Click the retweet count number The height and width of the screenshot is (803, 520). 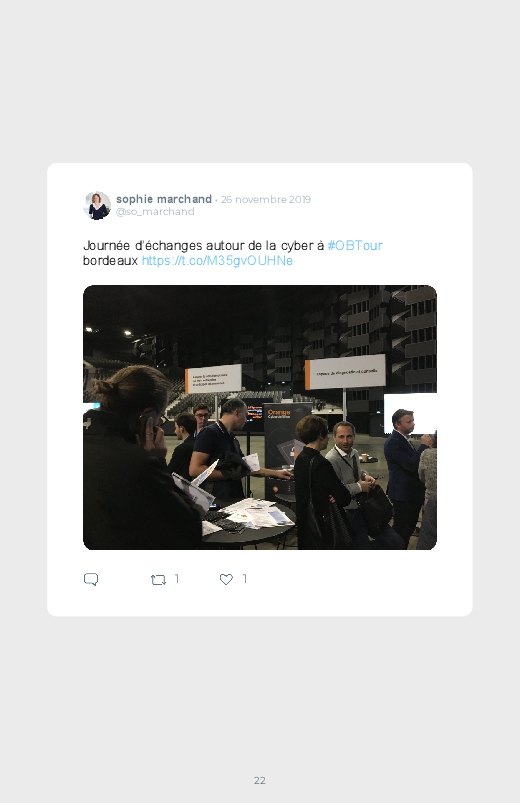(177, 579)
